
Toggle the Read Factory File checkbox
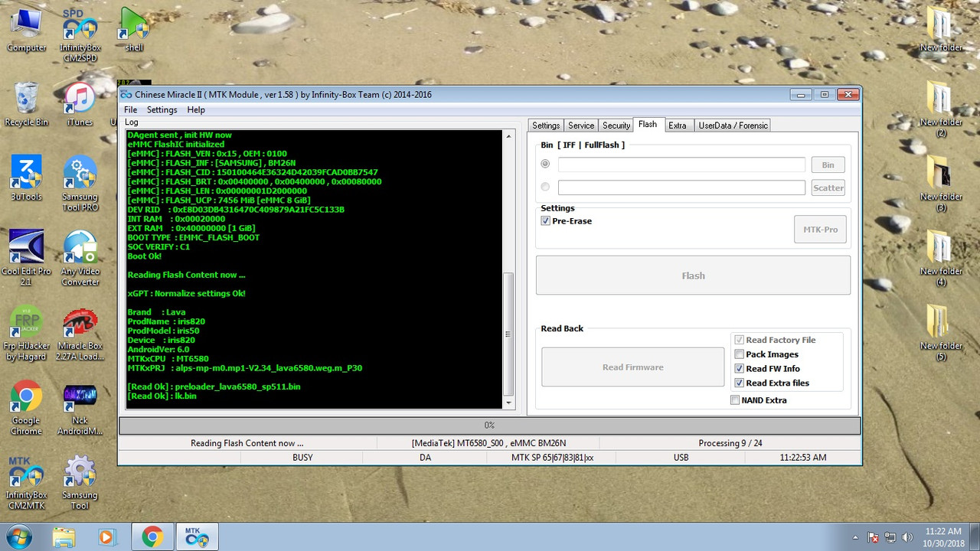[739, 340]
